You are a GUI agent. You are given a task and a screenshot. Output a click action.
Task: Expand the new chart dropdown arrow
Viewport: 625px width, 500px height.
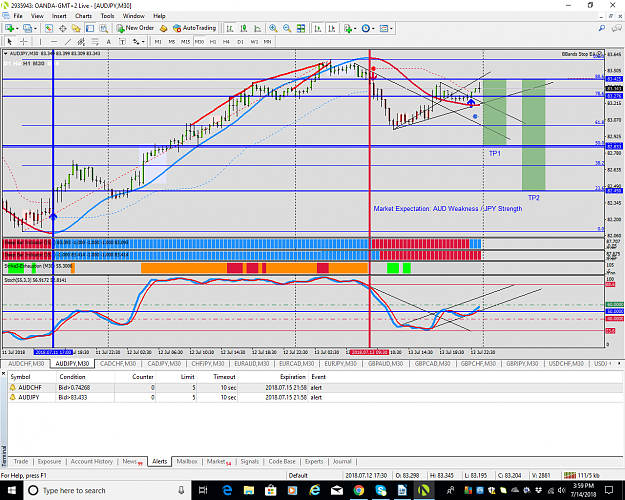(17, 28)
